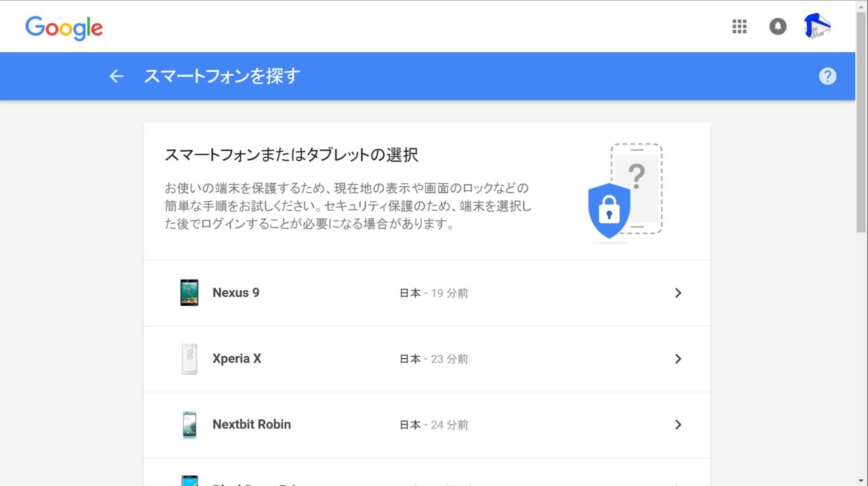Click the Nextbit Robin phone thumbnail
Viewport: 868px width, 486px height.
(x=189, y=424)
